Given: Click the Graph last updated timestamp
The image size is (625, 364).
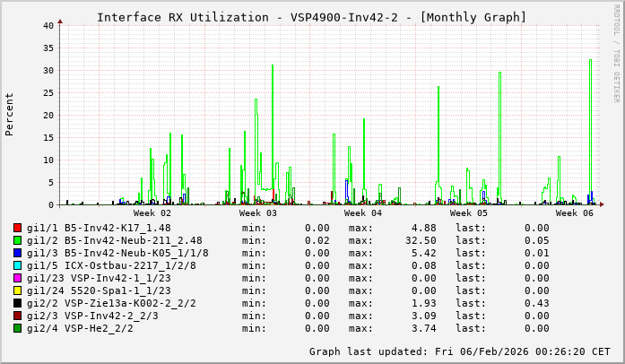Looking at the screenshot, I should 459,351.
